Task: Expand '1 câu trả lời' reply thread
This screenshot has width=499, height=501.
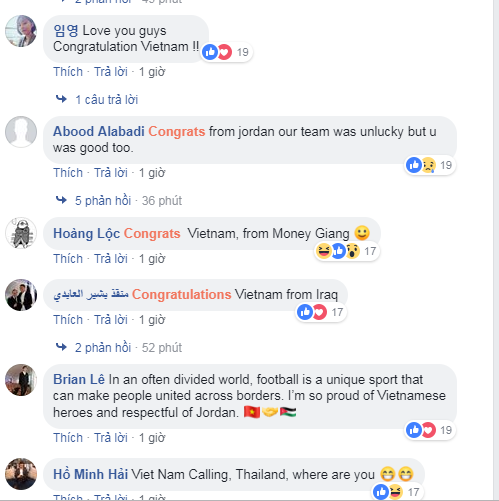Action: pos(106,99)
